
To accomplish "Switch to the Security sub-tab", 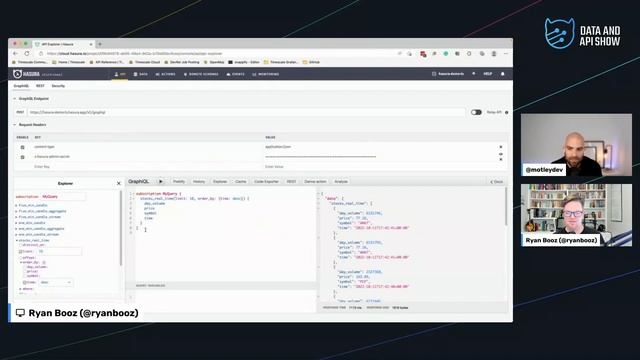I will (58, 86).
